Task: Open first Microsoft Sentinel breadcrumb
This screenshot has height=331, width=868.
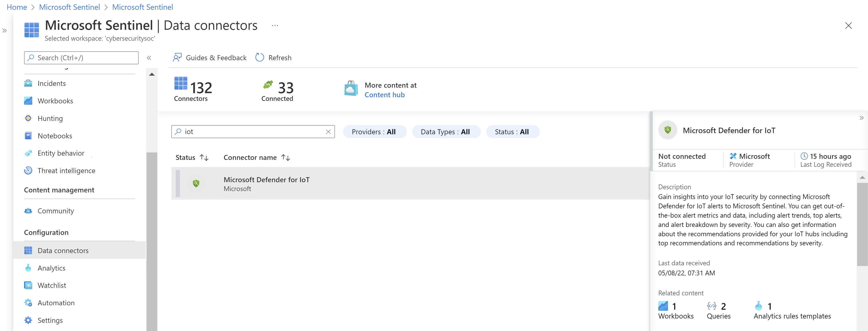Action: click(69, 7)
